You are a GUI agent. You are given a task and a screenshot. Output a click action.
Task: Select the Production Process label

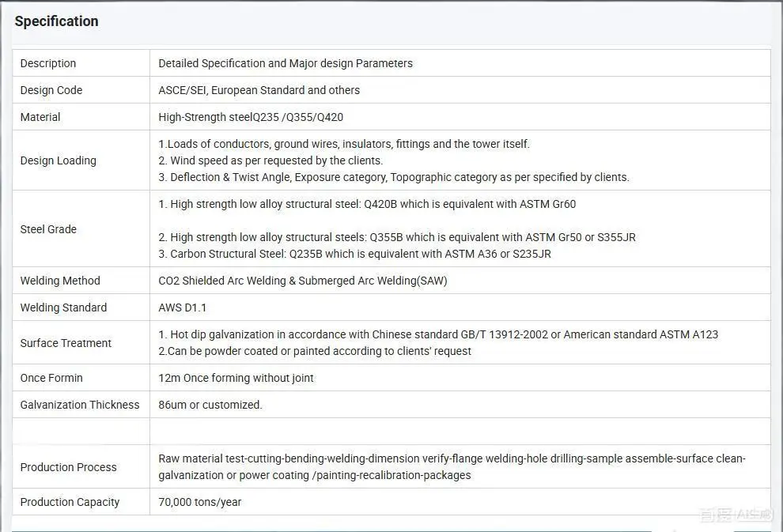(68, 467)
